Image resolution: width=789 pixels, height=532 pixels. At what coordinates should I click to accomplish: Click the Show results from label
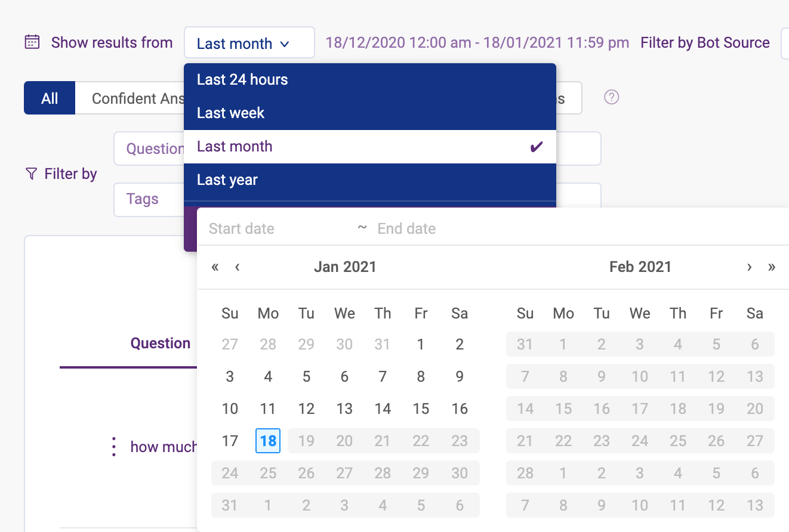point(112,43)
